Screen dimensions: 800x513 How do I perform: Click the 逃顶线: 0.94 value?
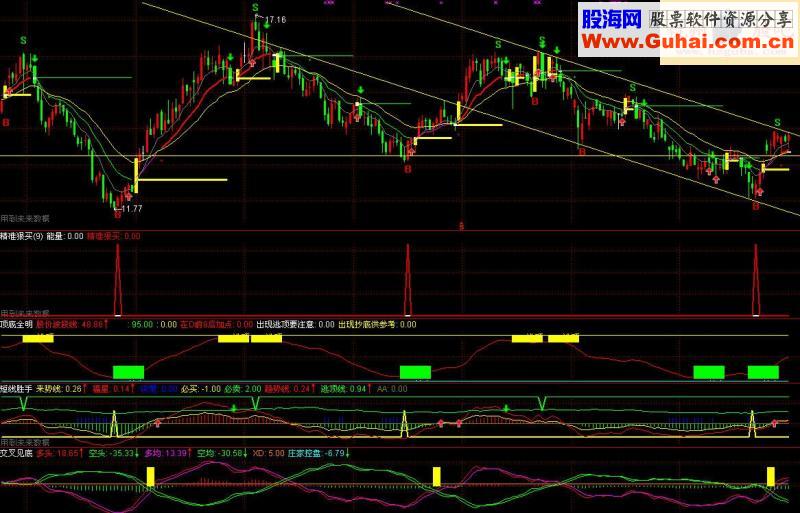pos(346,388)
